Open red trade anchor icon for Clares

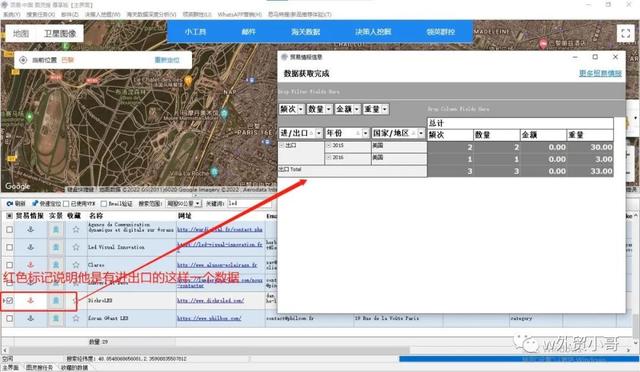tap(30, 265)
